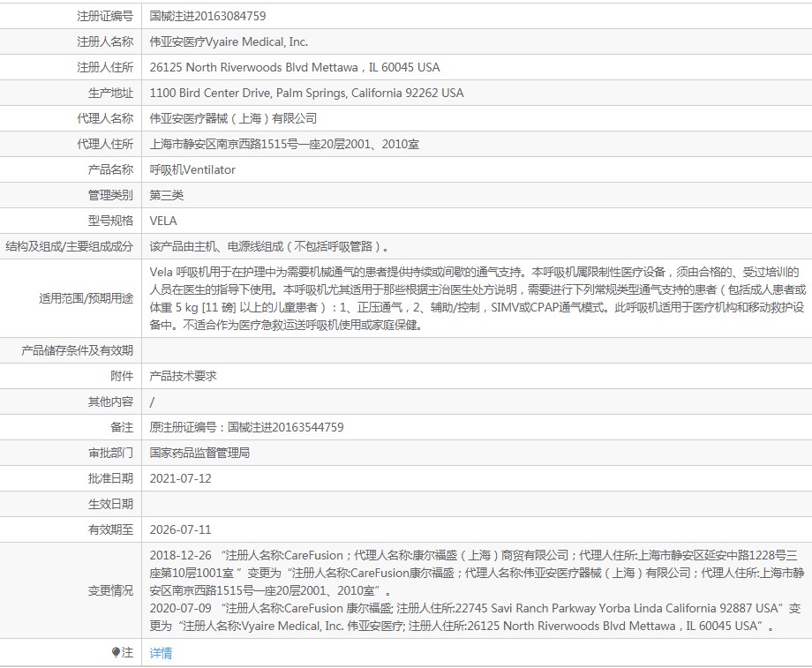Select the 代理人名称 value 伟亚安医疗器械（上海）有限公司

233,118
